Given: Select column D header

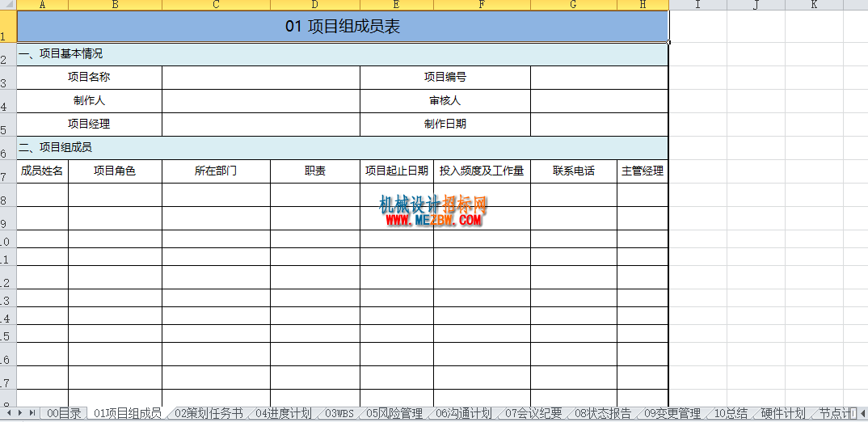Looking at the screenshot, I should (315, 5).
